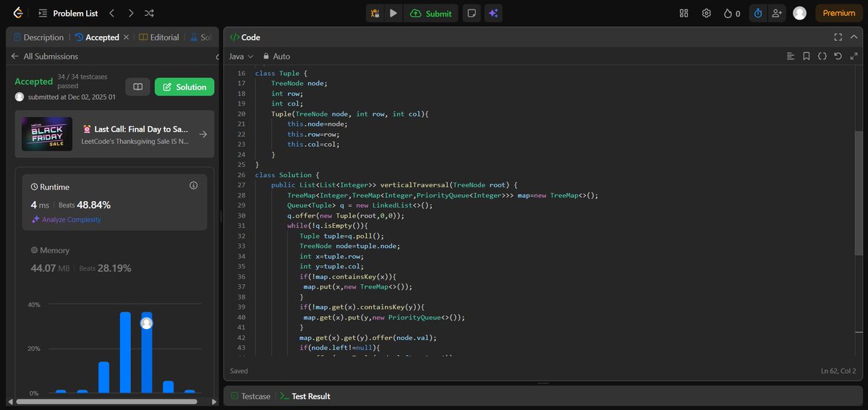Click the 'Accepted' green status heading
868x410 pixels.
point(34,82)
